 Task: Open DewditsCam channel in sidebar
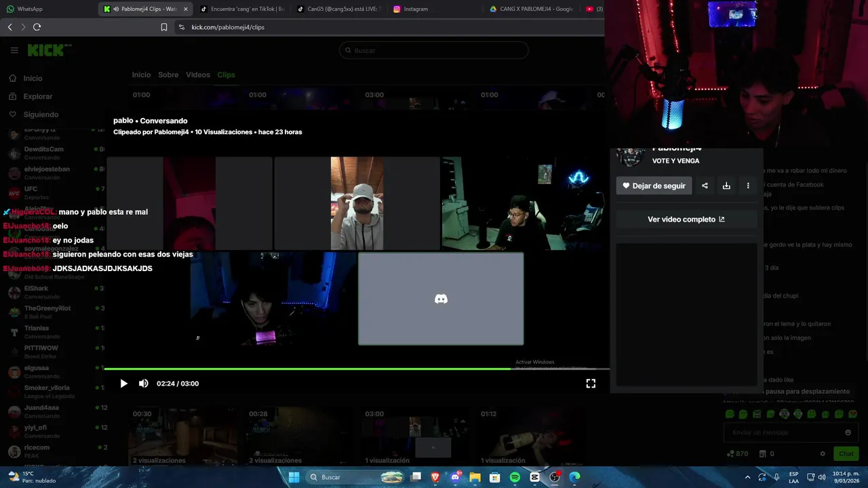[54, 152]
